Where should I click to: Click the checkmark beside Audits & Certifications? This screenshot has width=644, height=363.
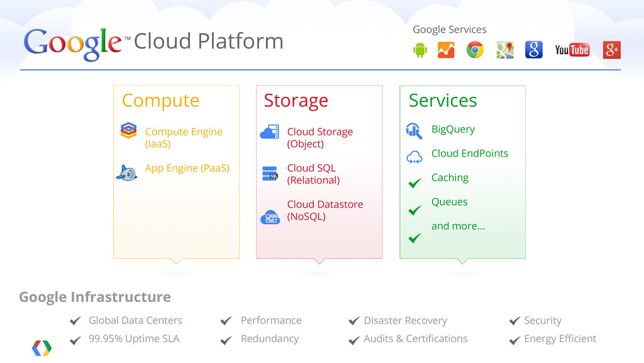[x=354, y=340]
